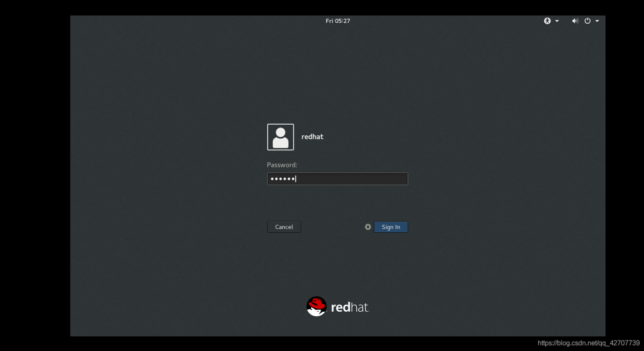Focus the Password input field
Image resolution: width=644 pixels, height=351 pixels.
pyautogui.click(x=337, y=179)
